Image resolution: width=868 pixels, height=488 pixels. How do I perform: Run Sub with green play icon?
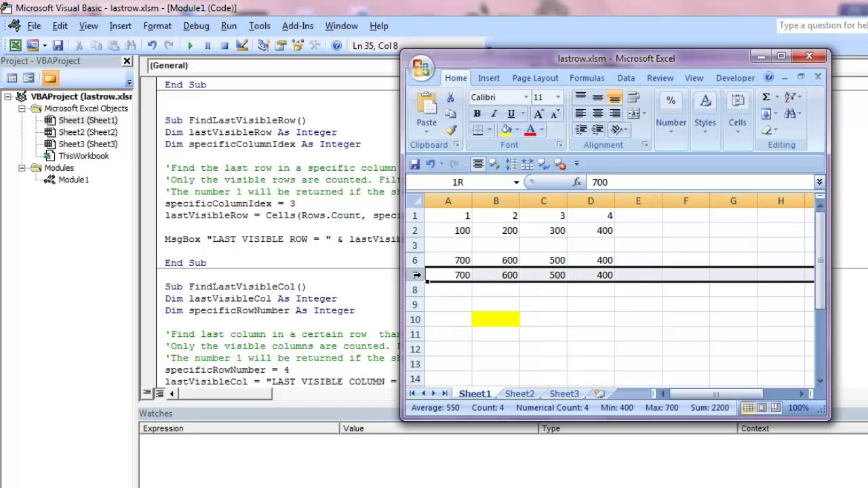pos(190,45)
